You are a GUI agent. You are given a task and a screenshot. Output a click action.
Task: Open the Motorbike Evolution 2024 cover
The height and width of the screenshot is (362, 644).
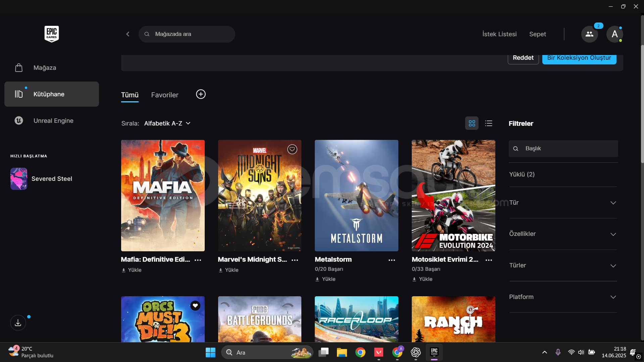(x=453, y=196)
